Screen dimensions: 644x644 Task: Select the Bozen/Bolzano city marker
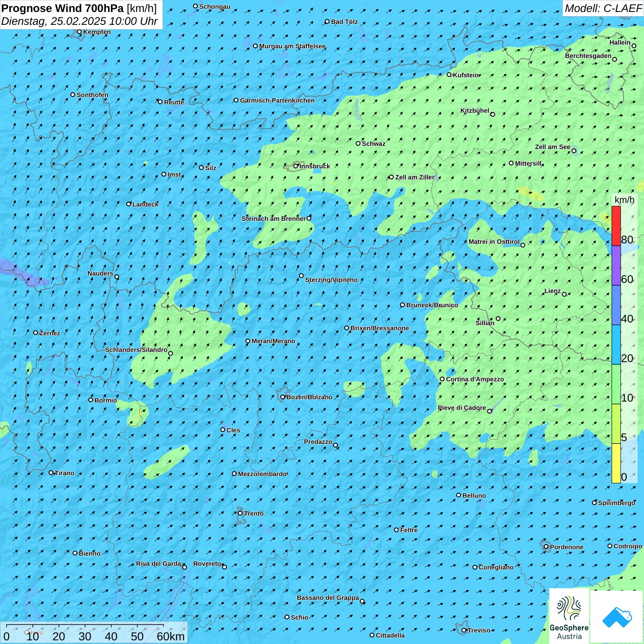tap(283, 397)
